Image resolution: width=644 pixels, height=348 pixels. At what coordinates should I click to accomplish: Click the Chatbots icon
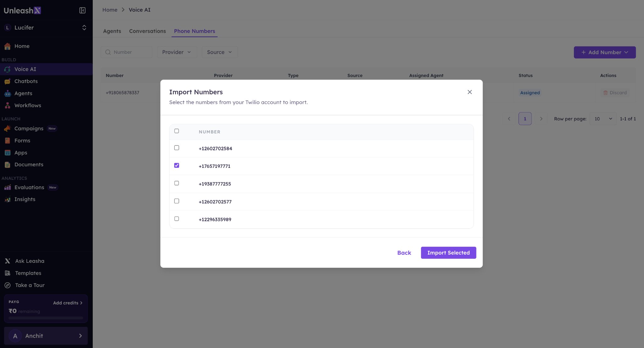8,81
